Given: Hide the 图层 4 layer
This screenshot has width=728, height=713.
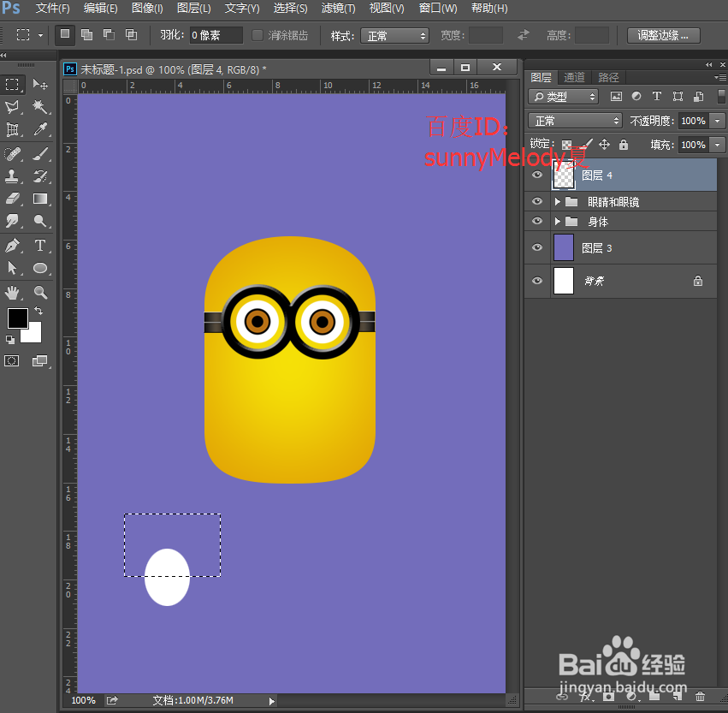Looking at the screenshot, I should point(537,175).
